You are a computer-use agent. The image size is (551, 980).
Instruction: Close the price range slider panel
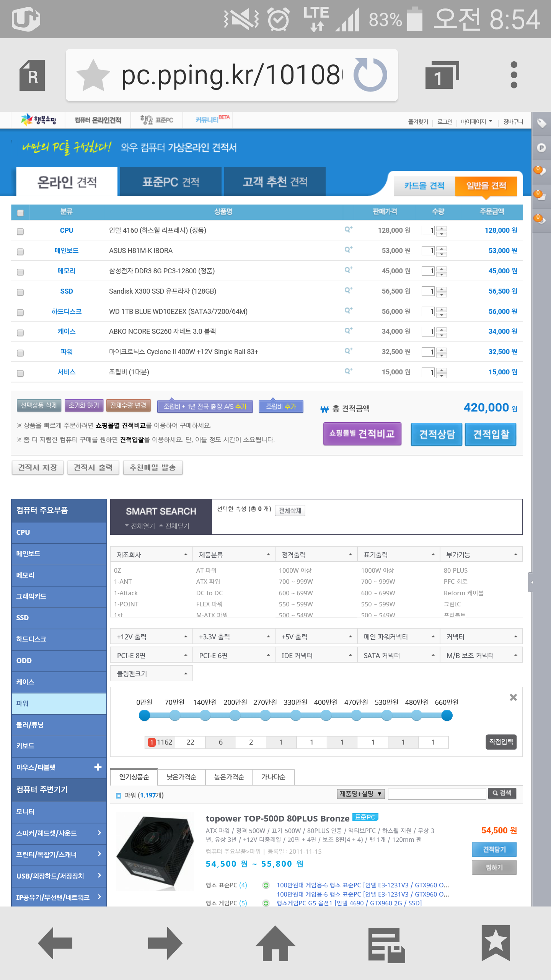coord(514,697)
